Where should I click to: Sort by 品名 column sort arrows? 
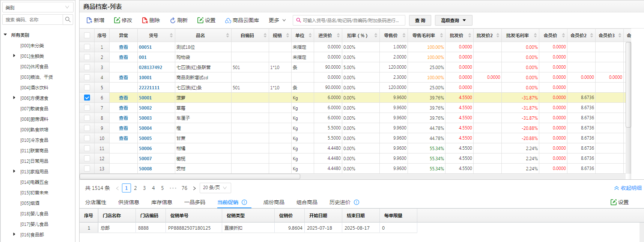point(228,35)
